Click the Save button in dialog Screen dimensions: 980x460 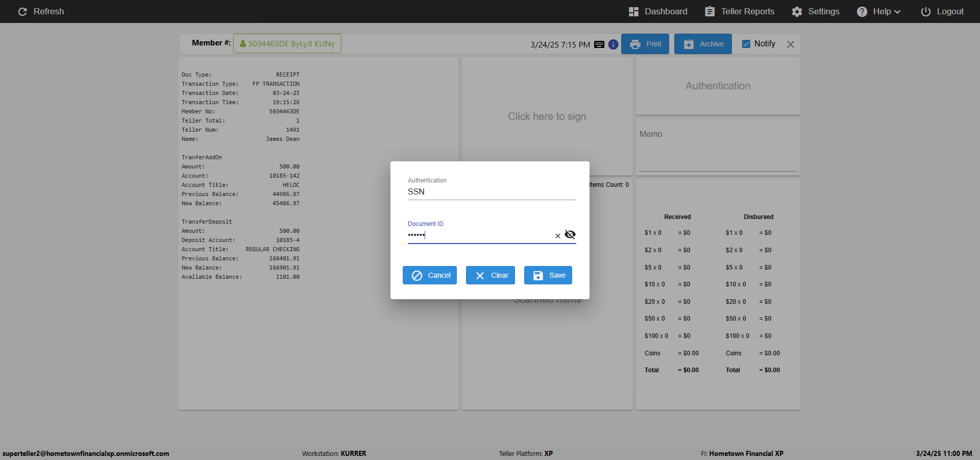pyautogui.click(x=548, y=275)
